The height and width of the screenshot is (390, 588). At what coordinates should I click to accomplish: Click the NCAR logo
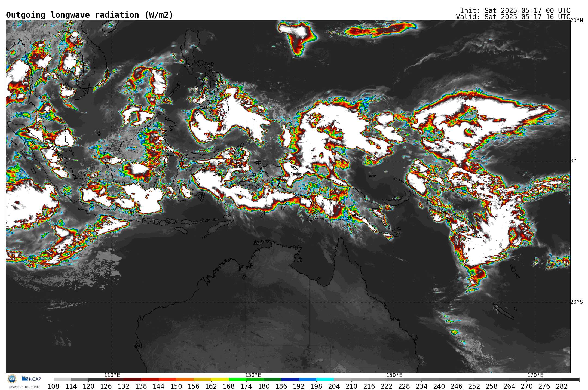click(x=31, y=379)
